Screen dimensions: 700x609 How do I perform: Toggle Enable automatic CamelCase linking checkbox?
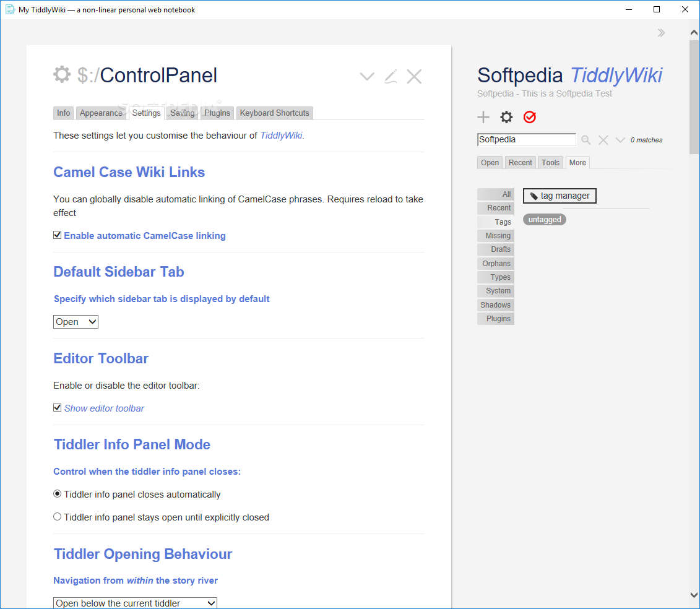tap(57, 235)
